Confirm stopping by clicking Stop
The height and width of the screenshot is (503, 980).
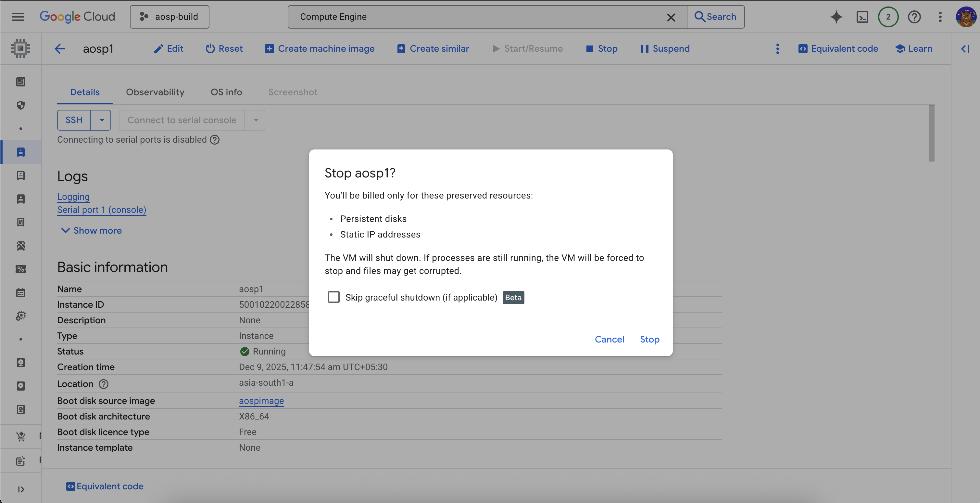coord(649,339)
